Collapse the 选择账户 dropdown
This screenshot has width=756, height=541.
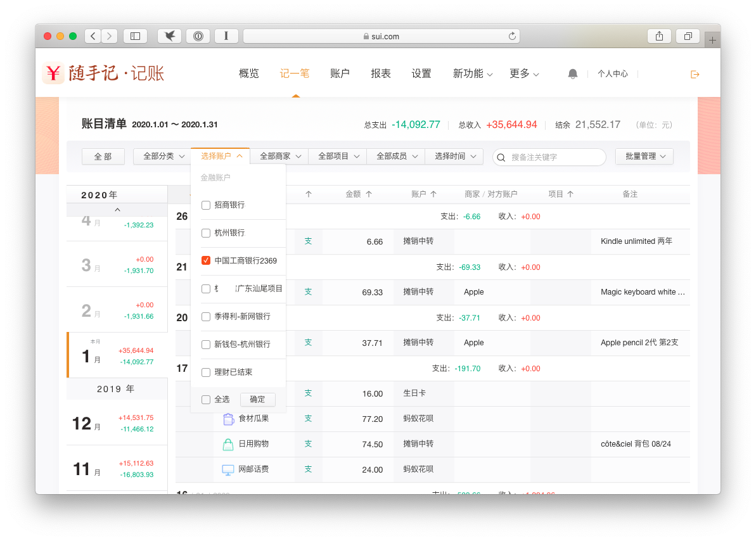[x=221, y=156]
